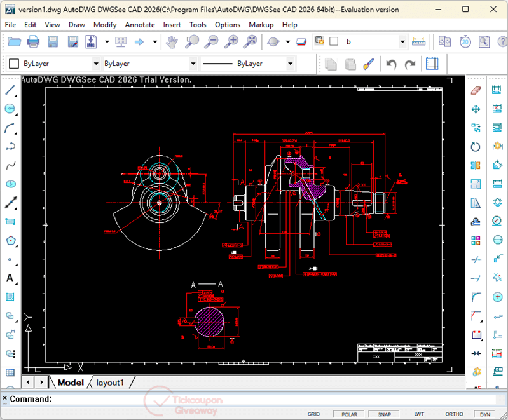Image resolution: width=508 pixels, height=420 pixels.
Task: Click the Print icon in the toolbar
Action: (x=33, y=42)
